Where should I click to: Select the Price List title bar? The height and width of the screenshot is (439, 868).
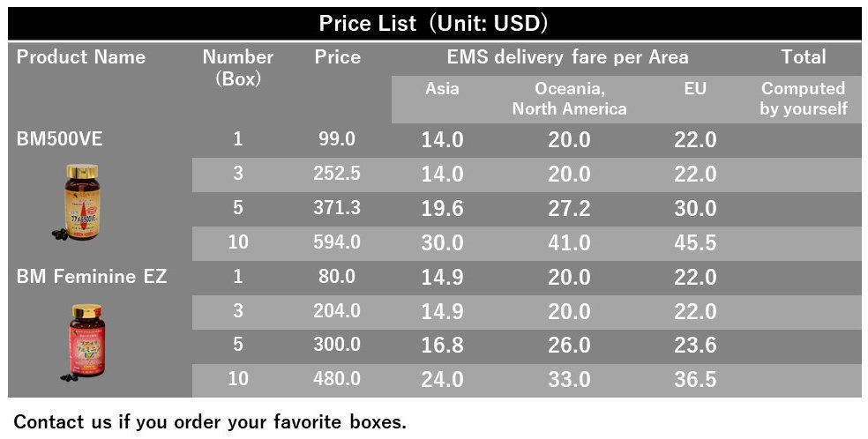[x=434, y=23]
